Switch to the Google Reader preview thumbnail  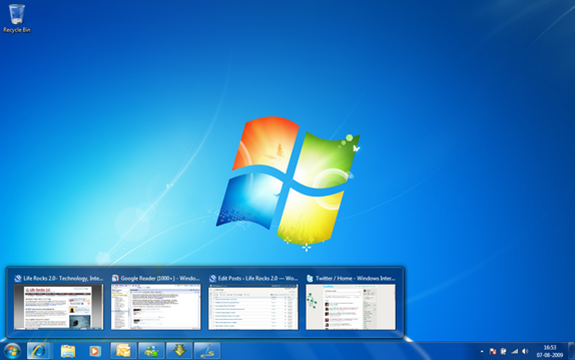coord(156,302)
